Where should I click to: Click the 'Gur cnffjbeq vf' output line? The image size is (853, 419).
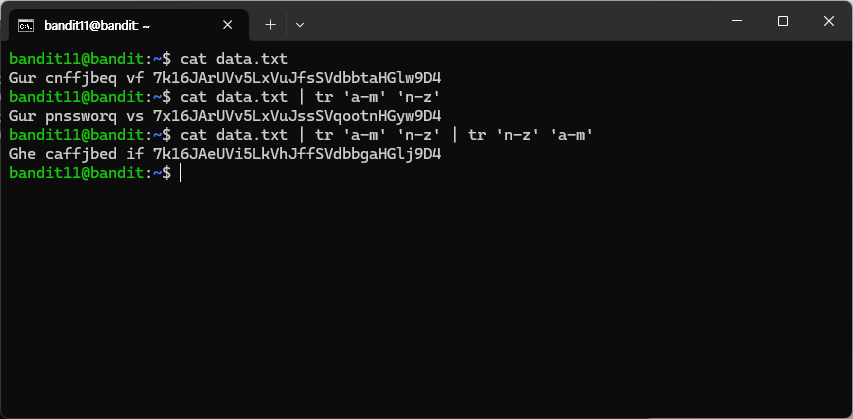(76, 78)
